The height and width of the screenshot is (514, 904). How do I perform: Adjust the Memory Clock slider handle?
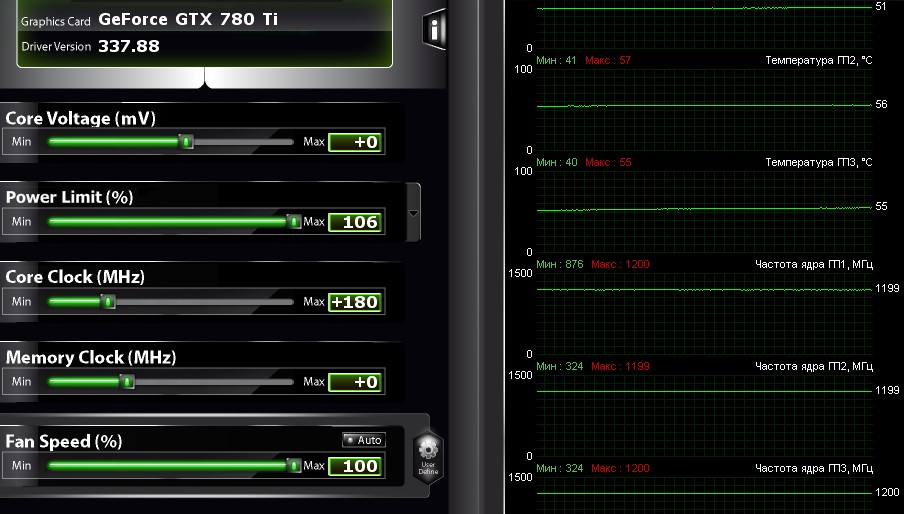click(127, 381)
